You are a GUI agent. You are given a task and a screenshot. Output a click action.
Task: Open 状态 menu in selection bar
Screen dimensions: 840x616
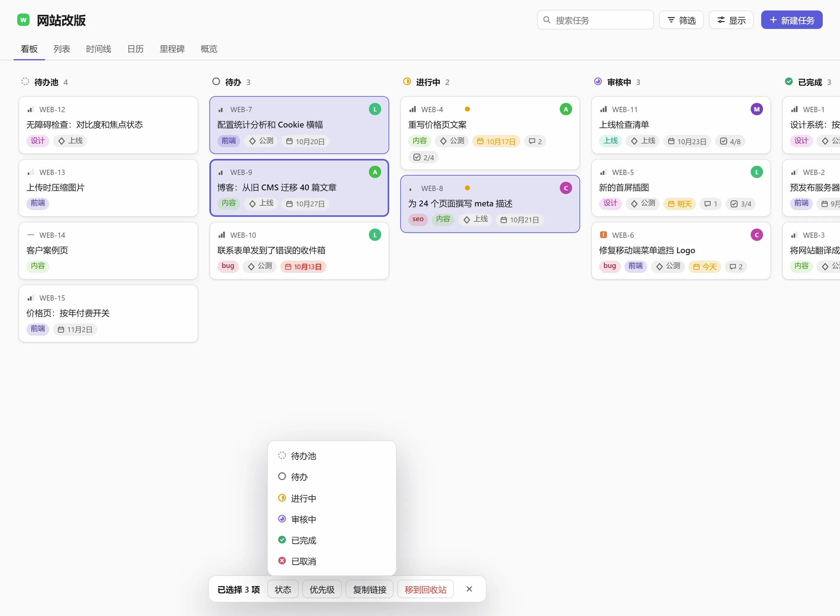282,589
